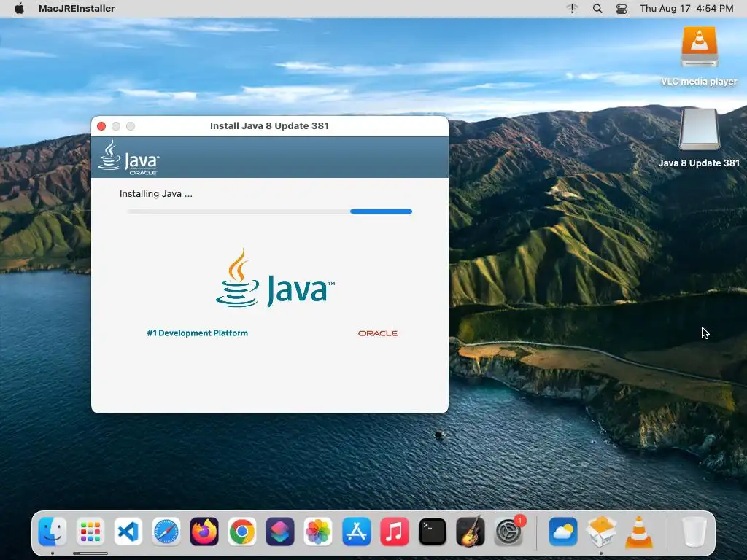Open System Preferences with notification badge

(508, 532)
